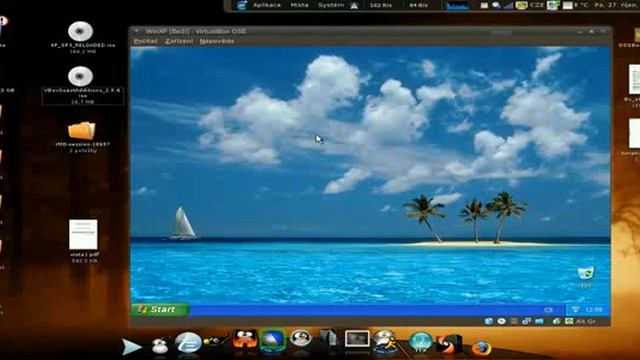The height and width of the screenshot is (360, 640).
Task: Launch the running man messenger dock icon
Action: (385, 341)
